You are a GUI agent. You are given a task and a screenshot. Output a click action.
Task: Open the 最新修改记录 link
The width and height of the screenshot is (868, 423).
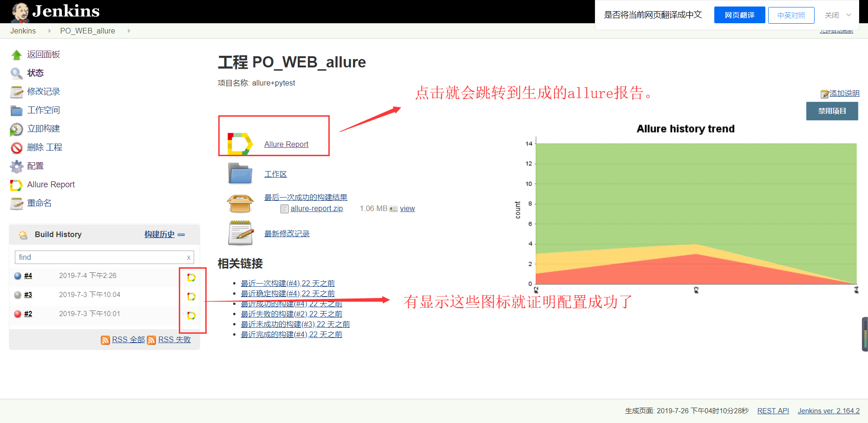(287, 234)
